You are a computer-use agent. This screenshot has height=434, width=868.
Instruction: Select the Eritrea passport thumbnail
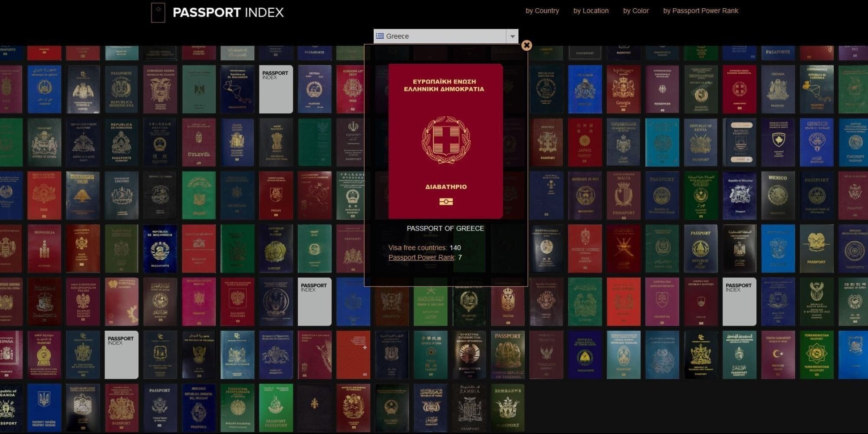point(314,89)
